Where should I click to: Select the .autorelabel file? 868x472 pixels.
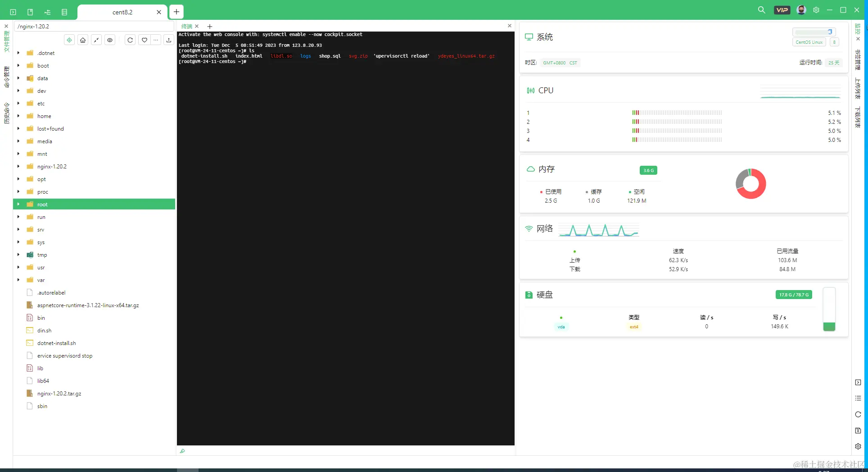[94, 292]
